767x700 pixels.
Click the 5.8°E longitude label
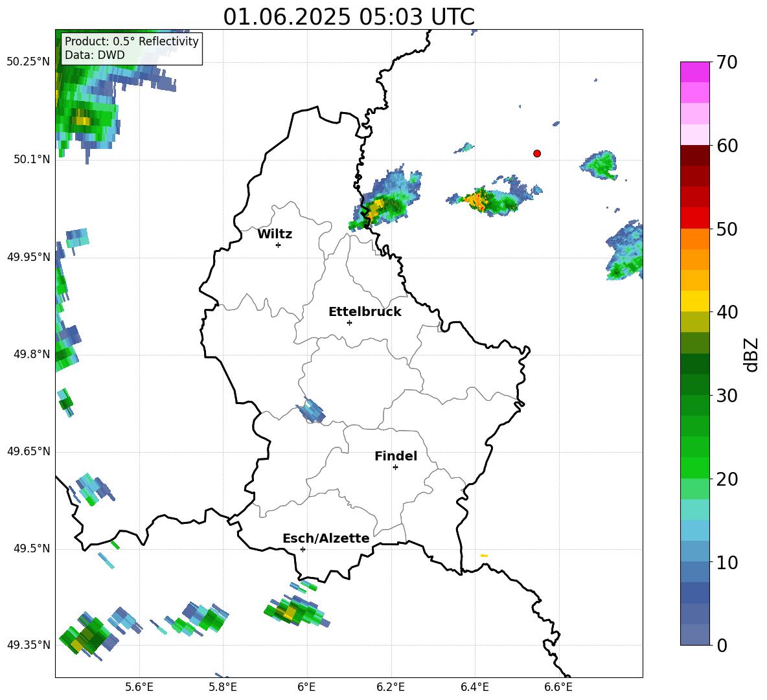coord(223,687)
